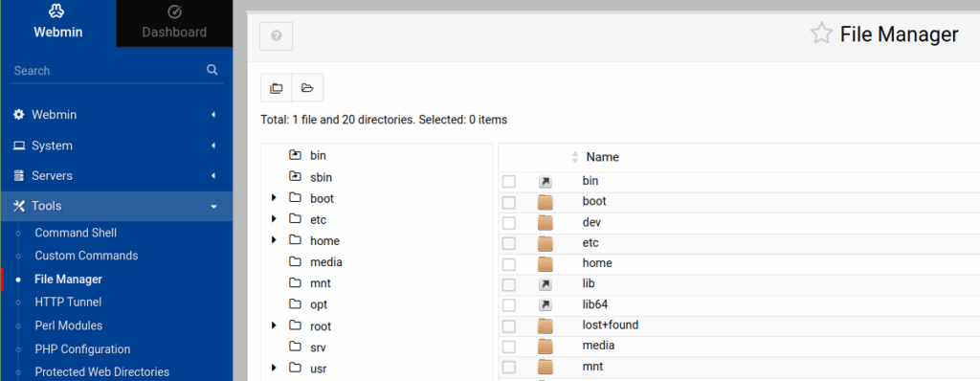Image resolution: width=980 pixels, height=381 pixels.
Task: Open Custom Commands module
Action: click(x=86, y=256)
